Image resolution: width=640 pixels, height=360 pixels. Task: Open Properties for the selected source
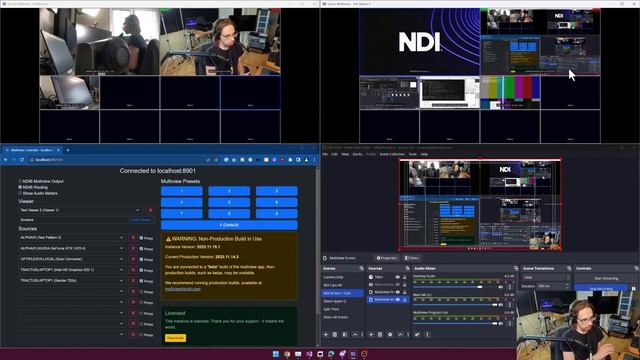(386, 258)
